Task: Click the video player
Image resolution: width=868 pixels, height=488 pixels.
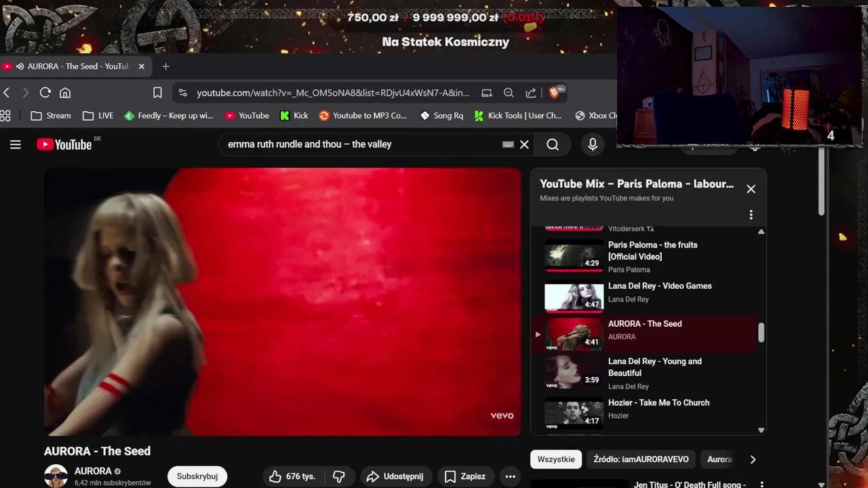Action: click(282, 302)
